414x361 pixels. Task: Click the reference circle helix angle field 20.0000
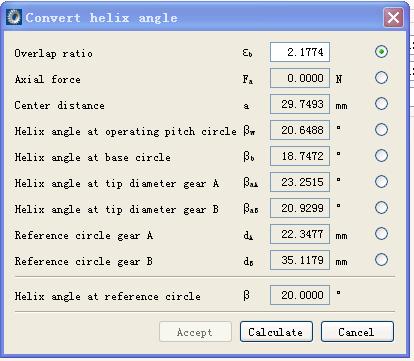point(300,295)
